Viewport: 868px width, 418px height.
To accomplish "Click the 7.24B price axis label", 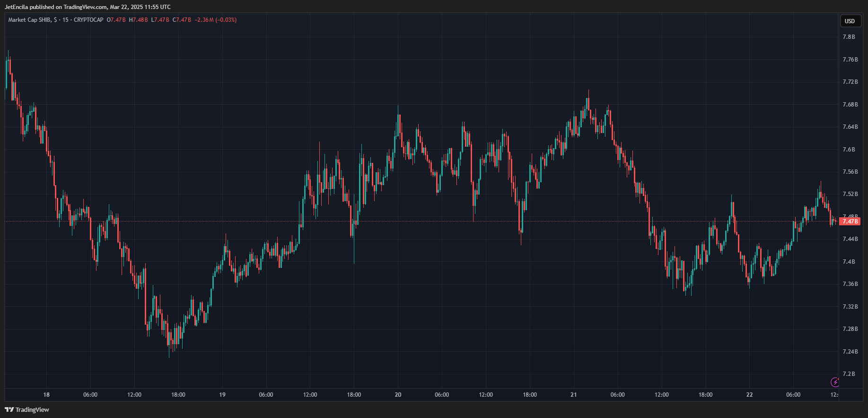I will pos(850,352).
